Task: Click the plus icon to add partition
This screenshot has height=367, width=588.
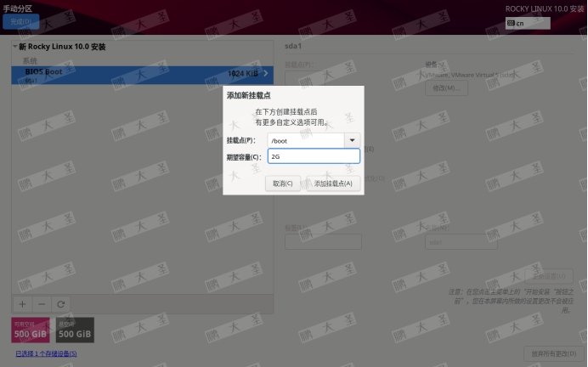Action: [22, 303]
